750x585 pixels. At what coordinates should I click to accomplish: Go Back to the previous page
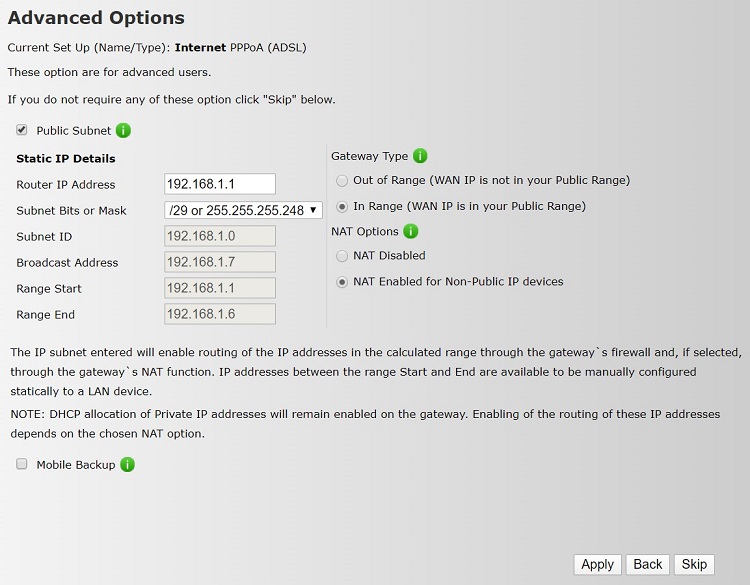648,564
